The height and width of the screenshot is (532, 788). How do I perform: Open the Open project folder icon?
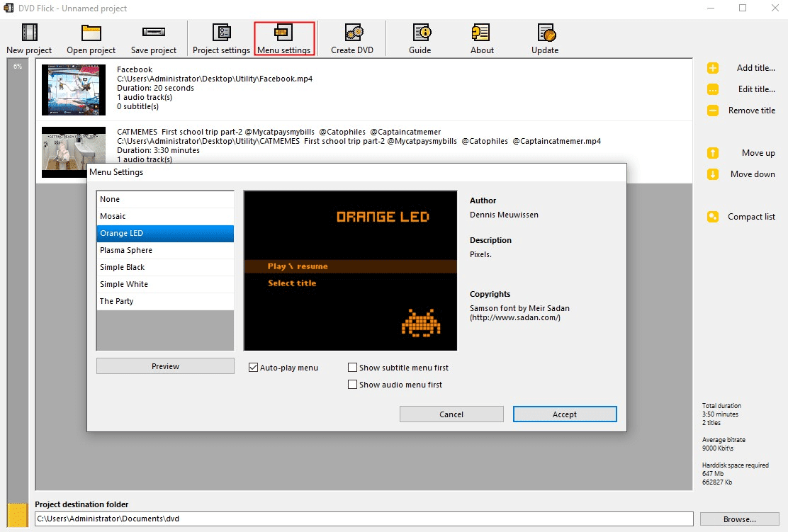pos(91,33)
